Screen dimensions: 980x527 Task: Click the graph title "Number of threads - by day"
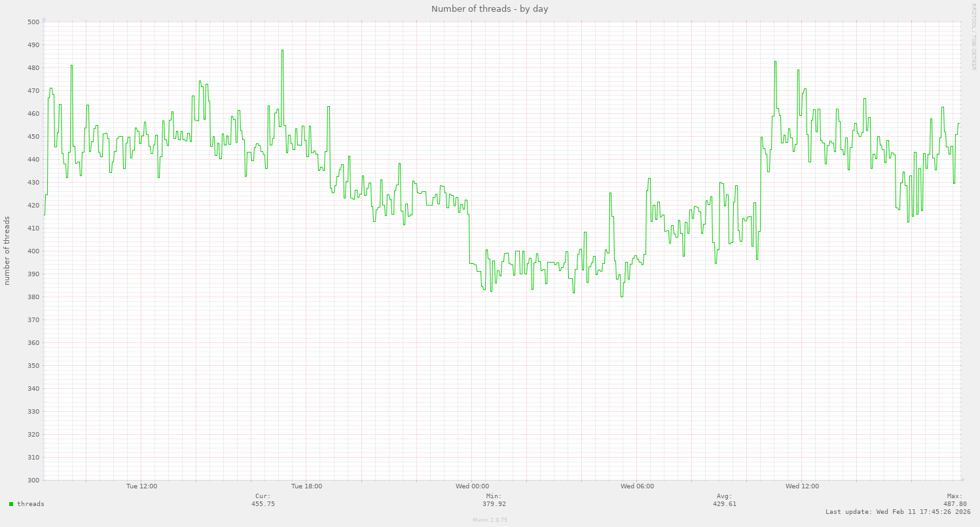click(490, 9)
